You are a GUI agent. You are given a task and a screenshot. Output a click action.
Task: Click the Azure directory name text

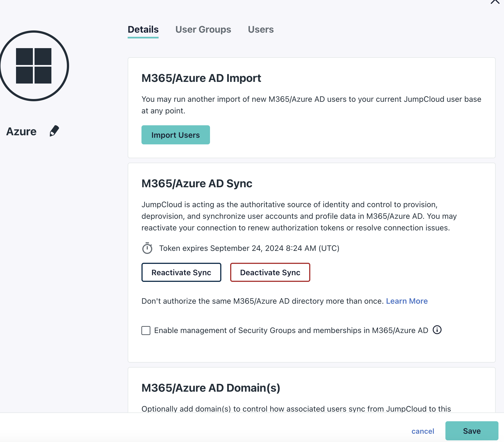[x=21, y=131]
